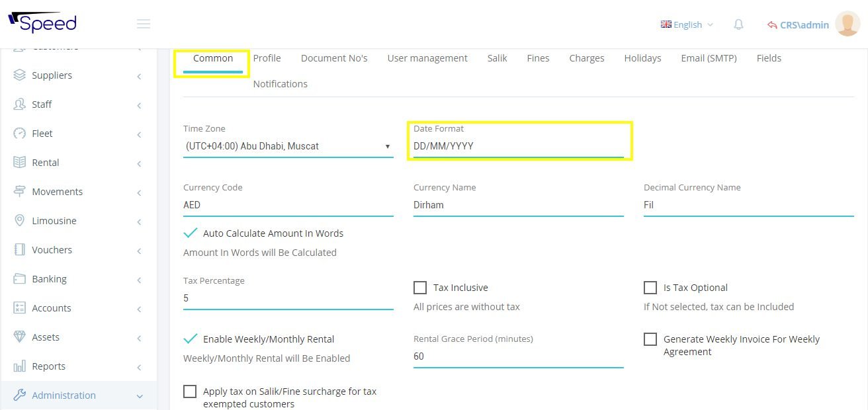Open the Time Zone dropdown

pyautogui.click(x=288, y=146)
